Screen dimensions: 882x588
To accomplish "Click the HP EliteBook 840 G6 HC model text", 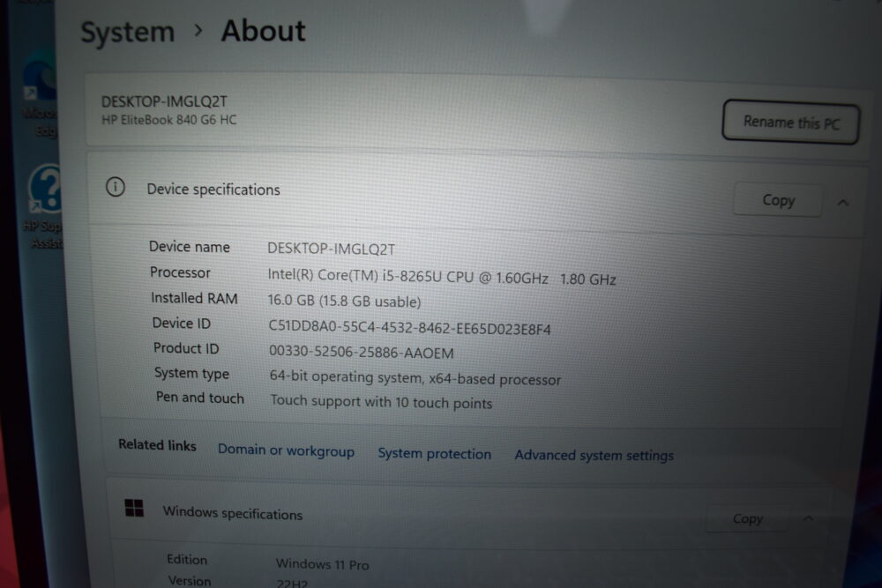I will [168, 120].
